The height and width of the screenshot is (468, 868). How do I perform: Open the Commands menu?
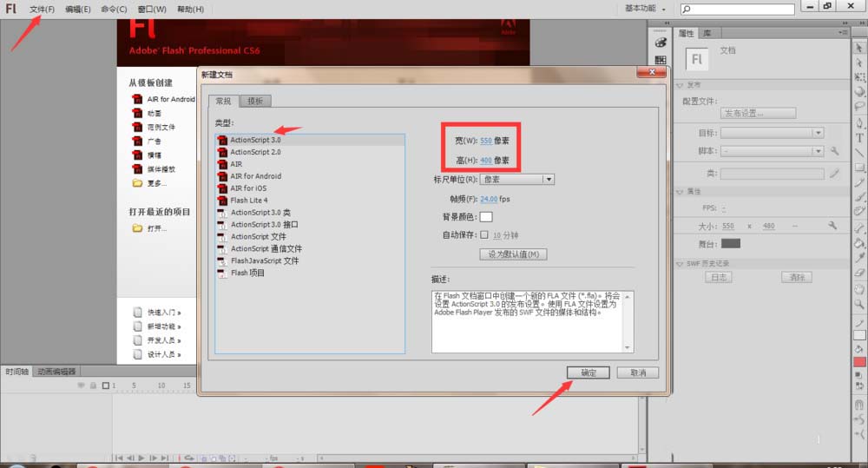tap(114, 10)
